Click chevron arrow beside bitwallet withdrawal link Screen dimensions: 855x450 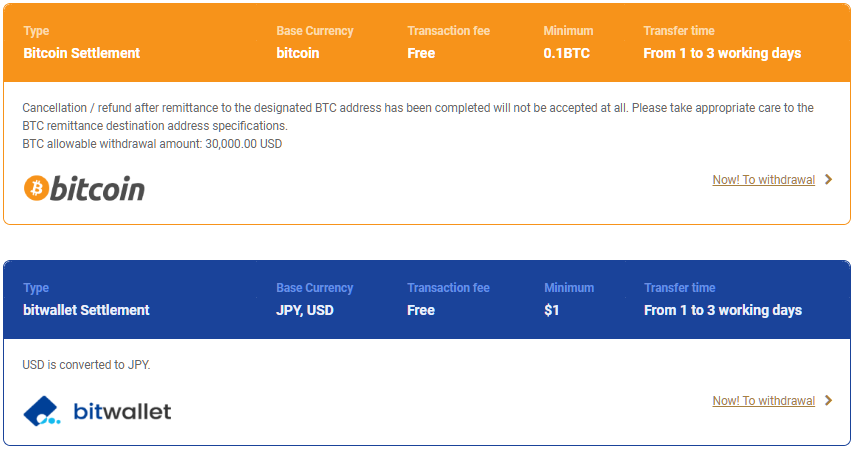[828, 400]
